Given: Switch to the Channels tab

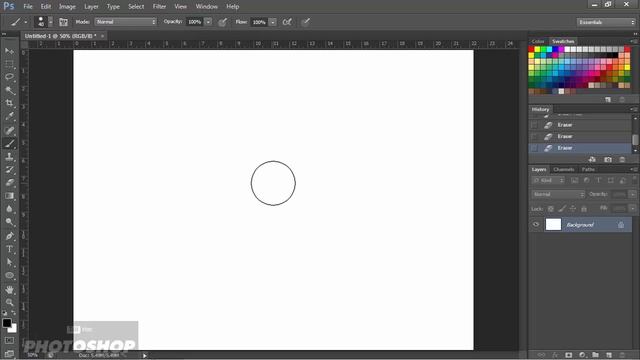Looking at the screenshot, I should [x=564, y=169].
